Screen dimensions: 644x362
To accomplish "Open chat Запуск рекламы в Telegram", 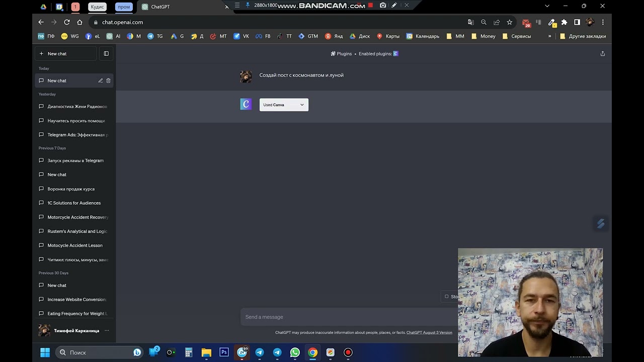I will (x=74, y=160).
